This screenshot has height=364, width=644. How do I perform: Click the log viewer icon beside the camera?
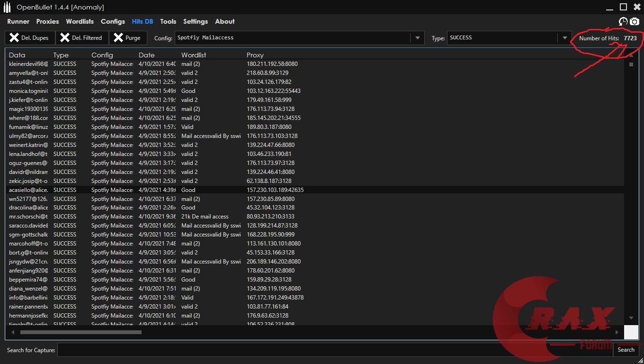coord(623,22)
